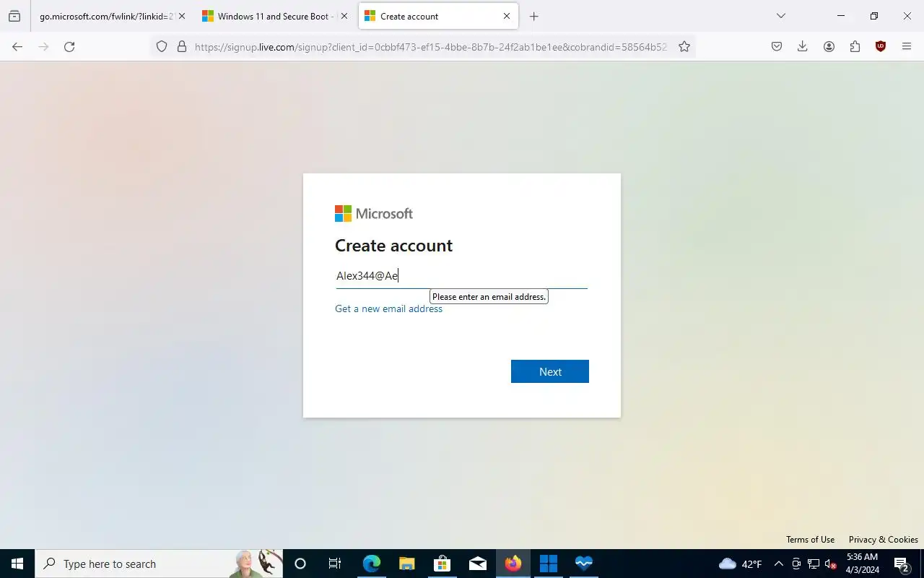Go back to previous page
924x578 pixels.
click(x=17, y=46)
